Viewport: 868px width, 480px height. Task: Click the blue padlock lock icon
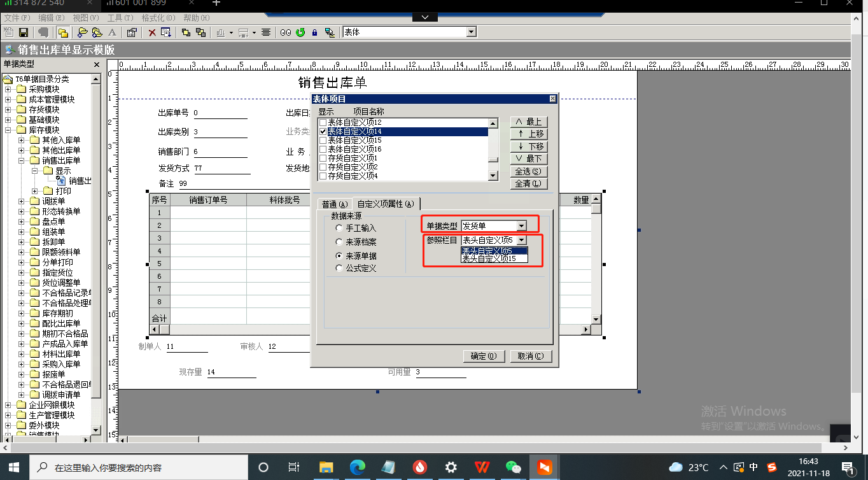pyautogui.click(x=314, y=32)
